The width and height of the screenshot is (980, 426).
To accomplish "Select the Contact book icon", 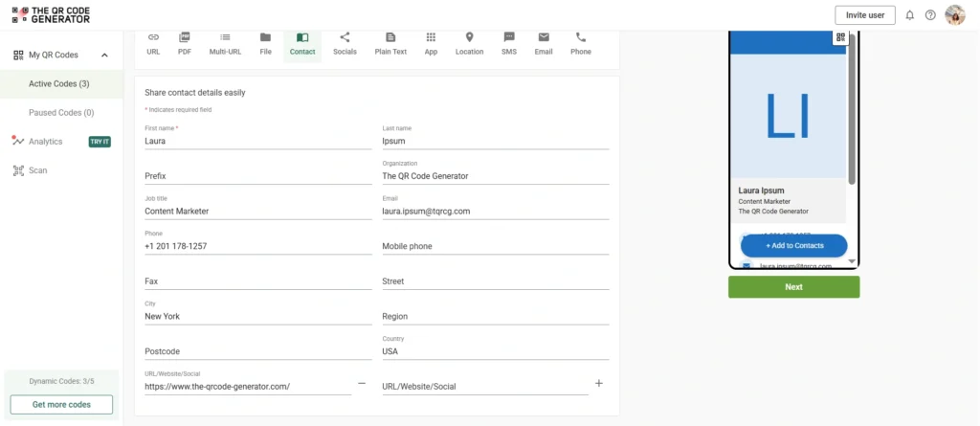I will click(302, 37).
